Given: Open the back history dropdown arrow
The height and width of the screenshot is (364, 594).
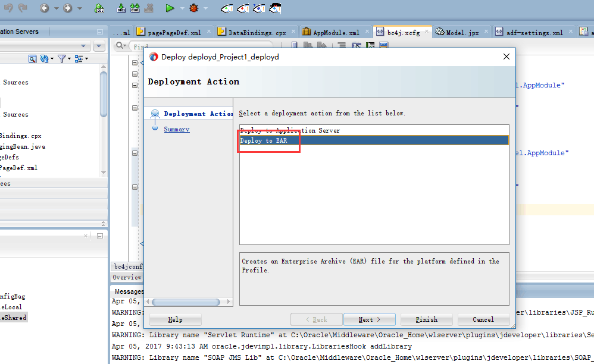Looking at the screenshot, I should pyautogui.click(x=56, y=8).
